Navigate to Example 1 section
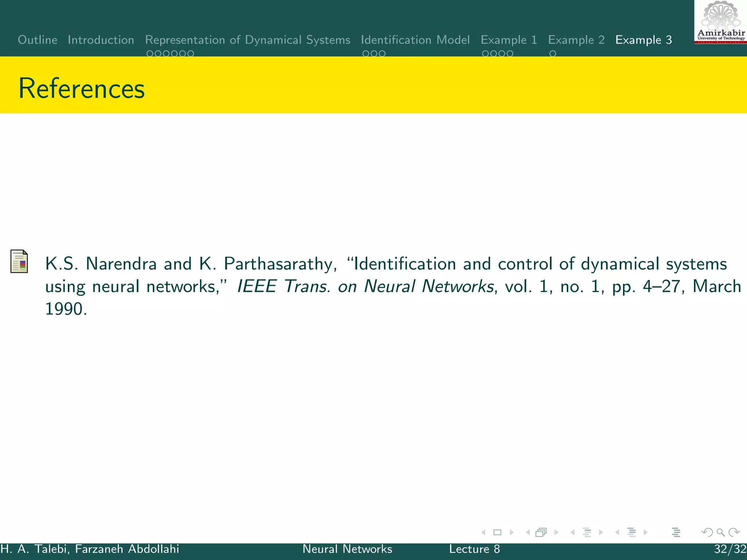Viewport: 747px width, 560px height. [509, 40]
